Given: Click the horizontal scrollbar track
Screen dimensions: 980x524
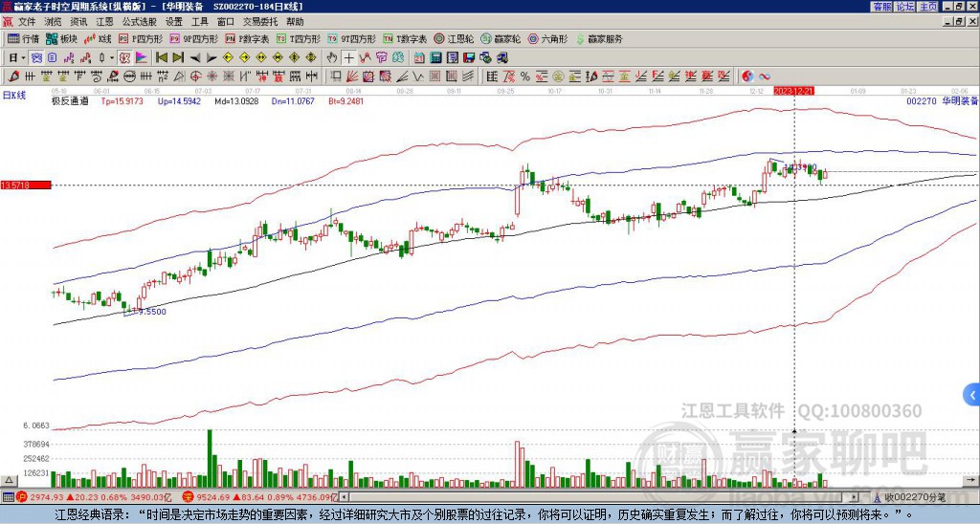Looking at the screenshot, I should click(x=600, y=497).
